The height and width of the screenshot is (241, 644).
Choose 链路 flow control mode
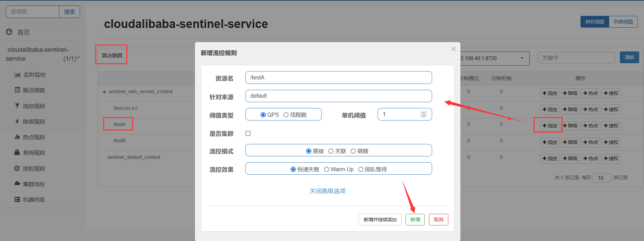point(353,151)
